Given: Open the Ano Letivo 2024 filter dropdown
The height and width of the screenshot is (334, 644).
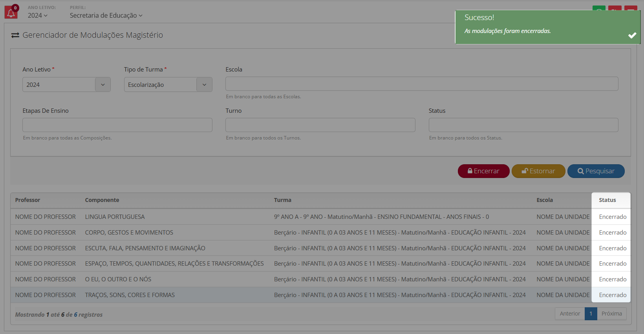Looking at the screenshot, I should pos(66,84).
